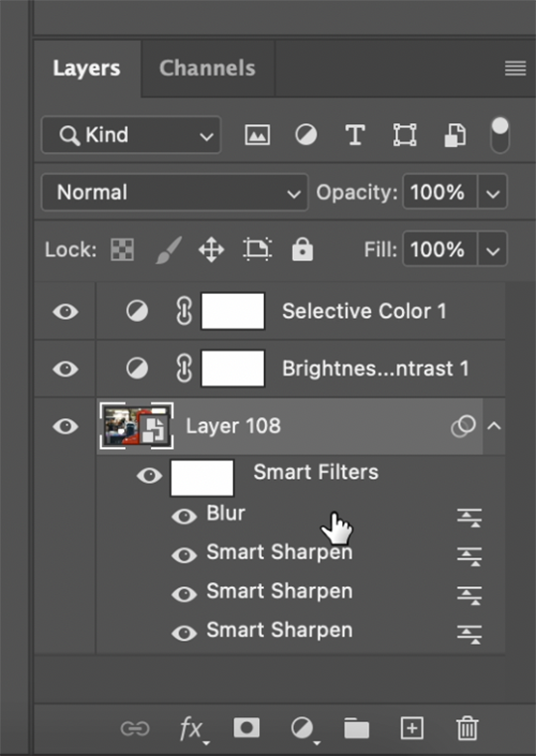Hide the Blur smart filter
Image resolution: width=536 pixels, height=756 pixels.
[x=184, y=517]
